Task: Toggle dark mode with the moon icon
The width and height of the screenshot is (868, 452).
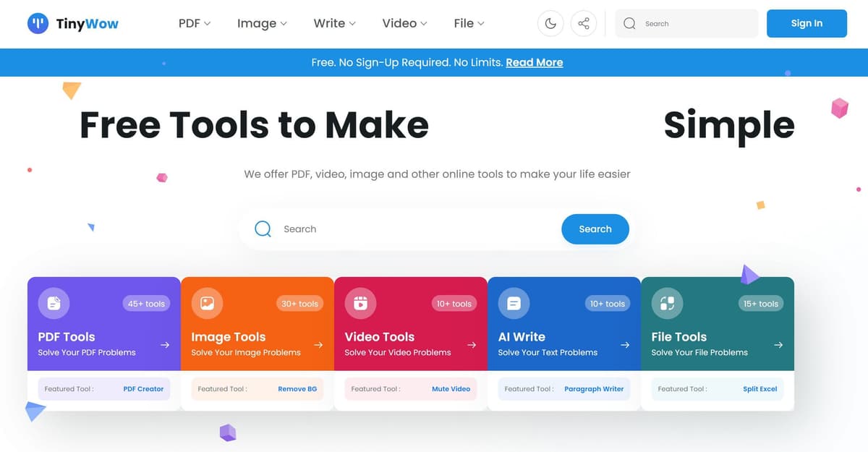Action: (x=550, y=24)
